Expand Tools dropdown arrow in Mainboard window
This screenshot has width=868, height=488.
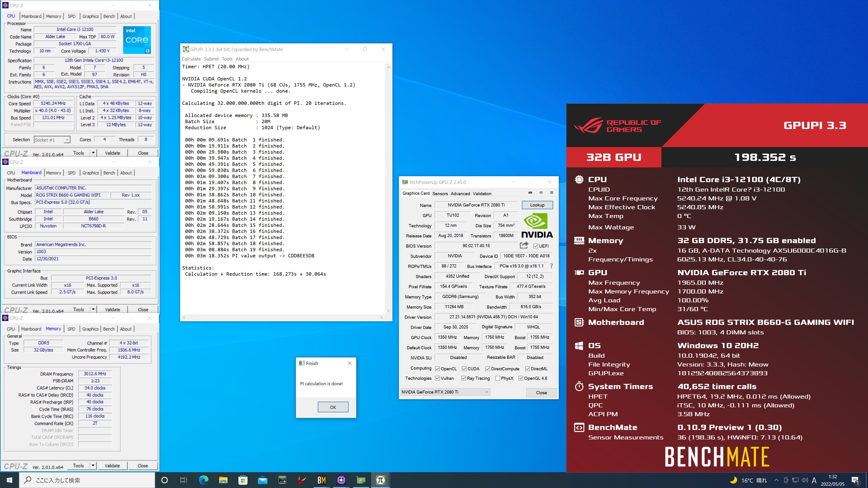pos(93,309)
